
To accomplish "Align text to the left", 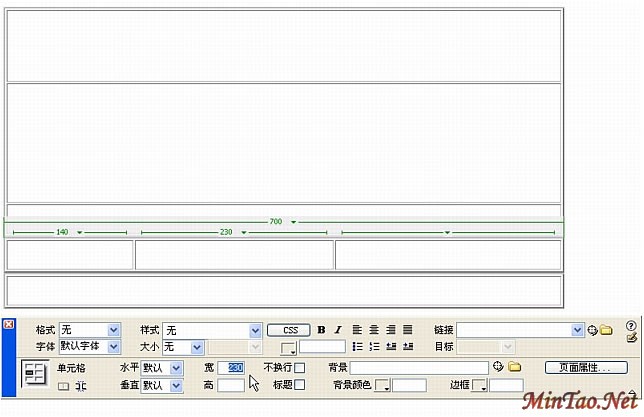I will [x=357, y=330].
